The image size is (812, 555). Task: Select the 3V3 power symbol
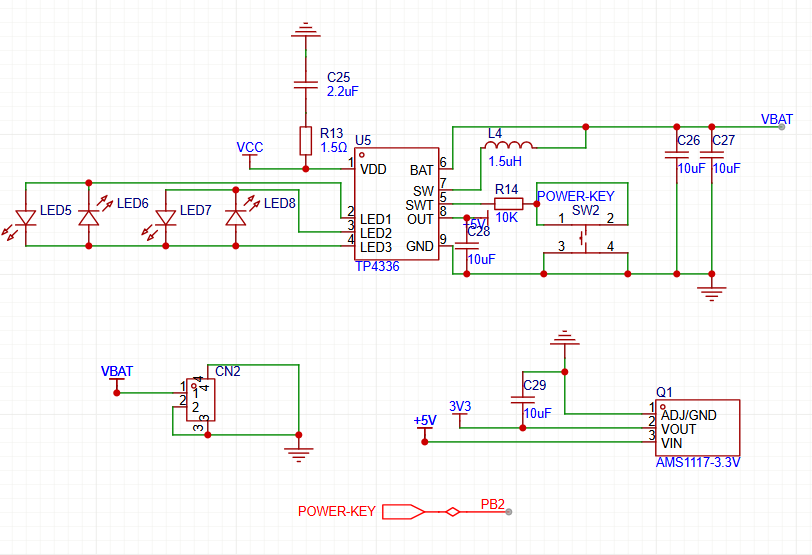(x=460, y=407)
